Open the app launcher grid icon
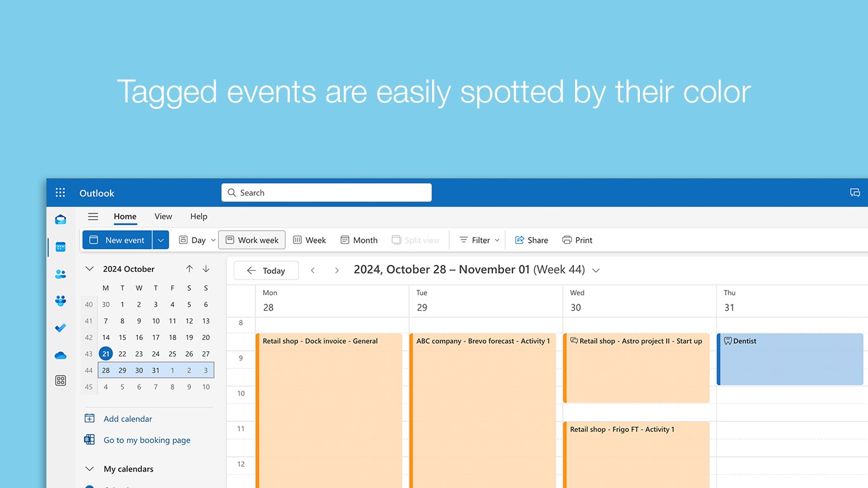 pyautogui.click(x=60, y=193)
